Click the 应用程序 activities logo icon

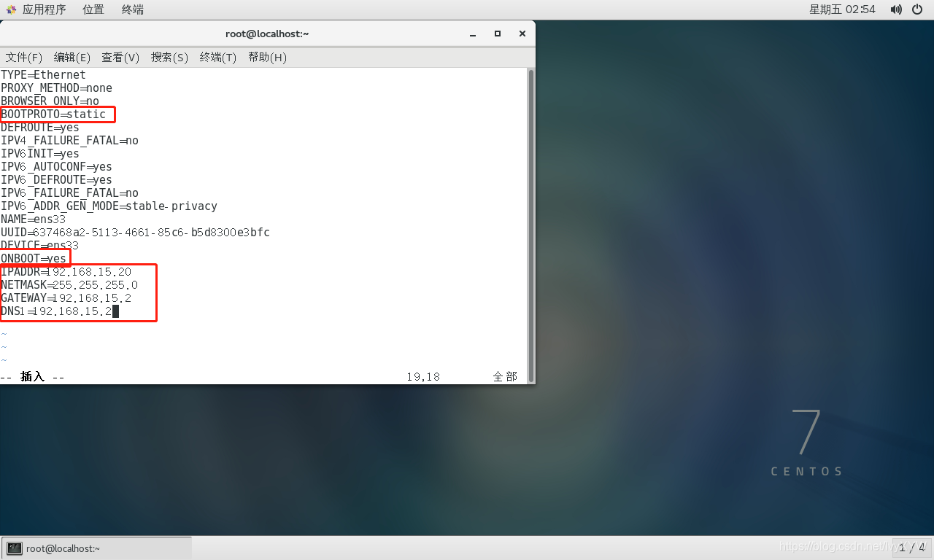tap(11, 9)
